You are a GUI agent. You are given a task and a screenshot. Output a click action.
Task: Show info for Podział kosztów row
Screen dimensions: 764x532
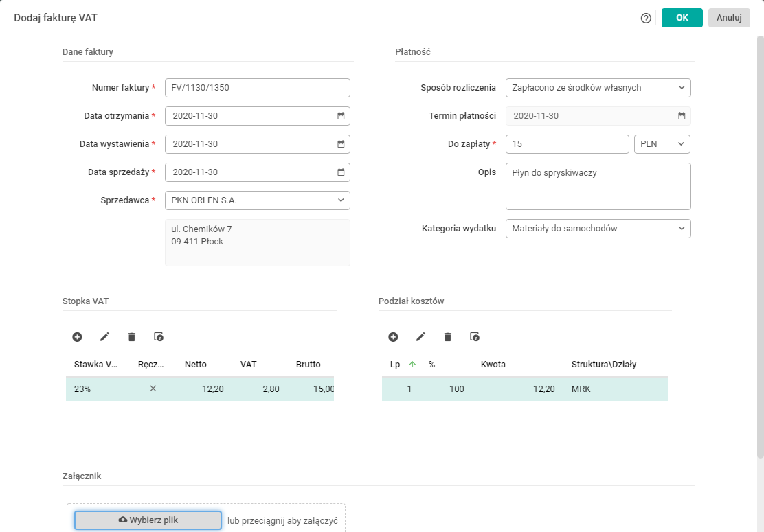(x=475, y=337)
